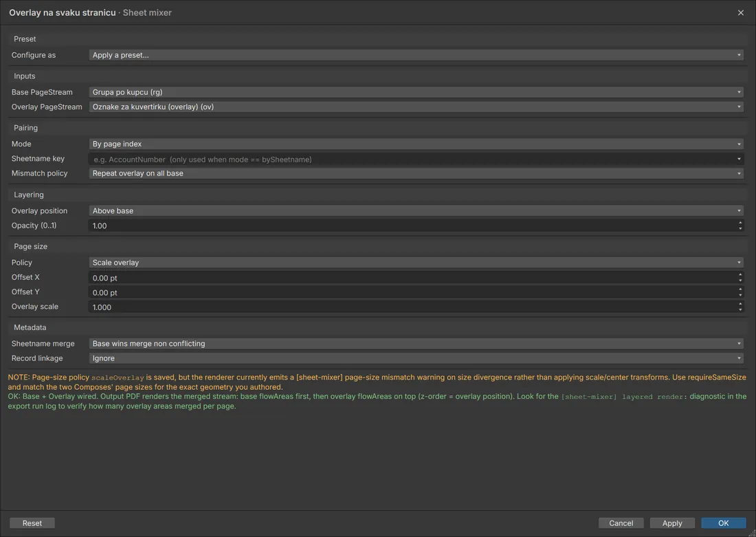Increase Overlay scale with the up arrow

(x=740, y=305)
